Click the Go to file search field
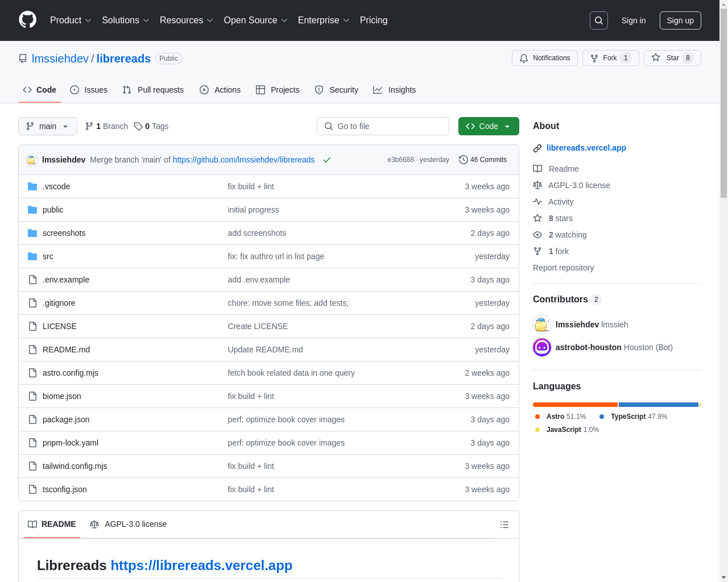The width and height of the screenshot is (728, 582). click(x=383, y=126)
